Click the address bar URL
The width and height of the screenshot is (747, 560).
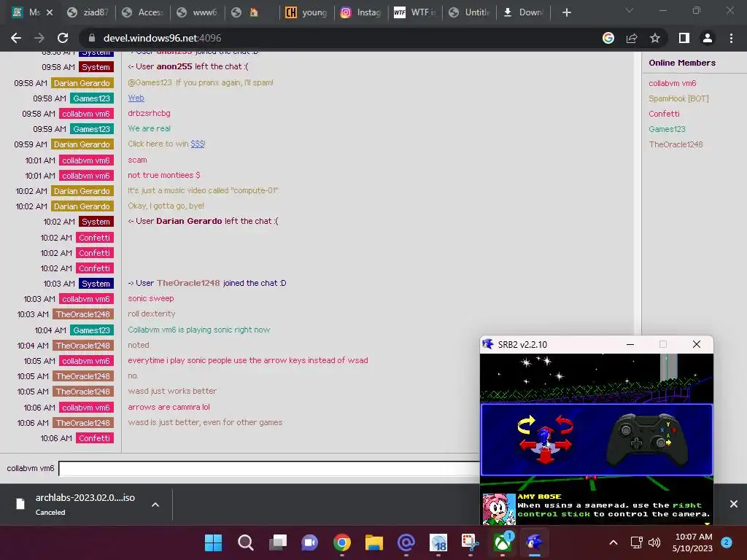click(x=162, y=38)
